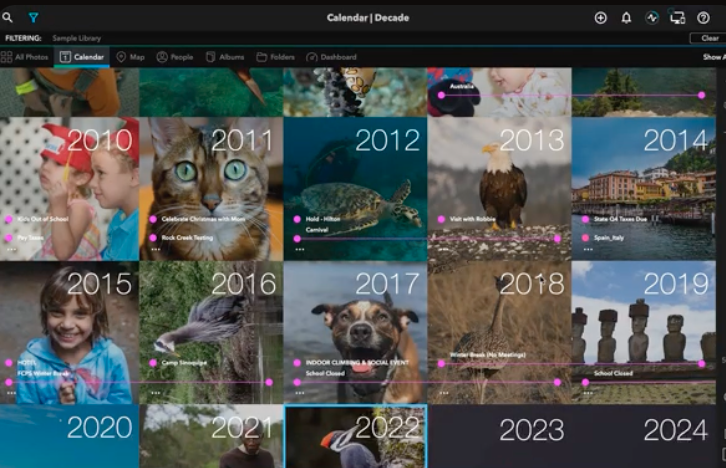Expand more events under 2016
This screenshot has height=468, width=726.
point(155,393)
